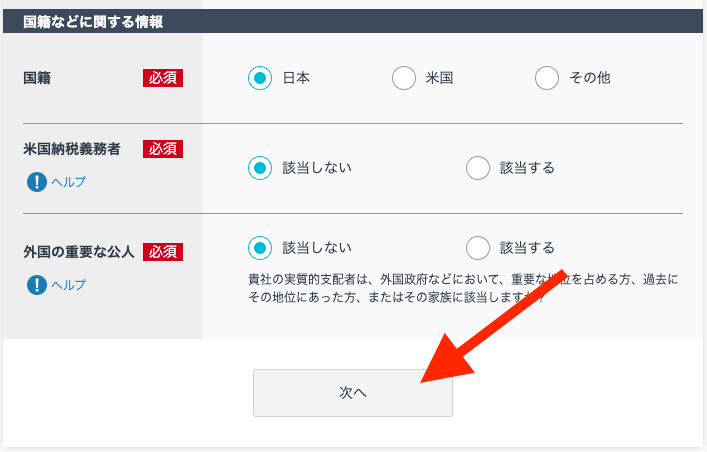This screenshot has width=707, height=452.
Task: Select 該当する radio for 米国納税義務者
Action: (478, 168)
